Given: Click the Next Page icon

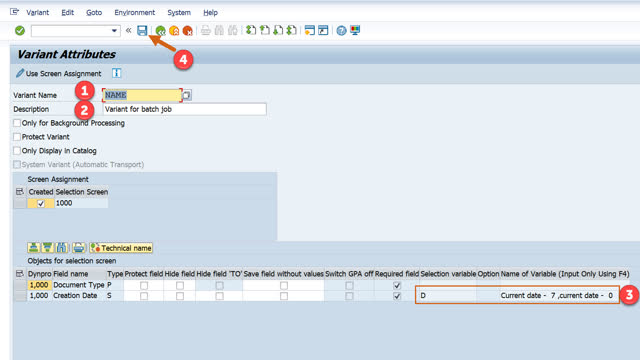Looking at the screenshot, I should tap(278, 30).
